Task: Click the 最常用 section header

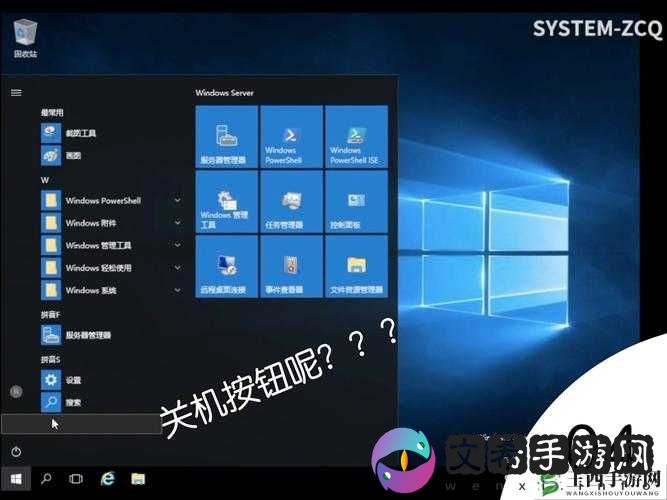Action: click(x=52, y=112)
